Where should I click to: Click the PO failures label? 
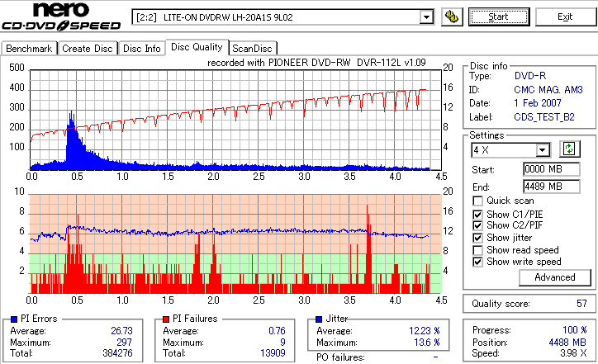pos(340,357)
